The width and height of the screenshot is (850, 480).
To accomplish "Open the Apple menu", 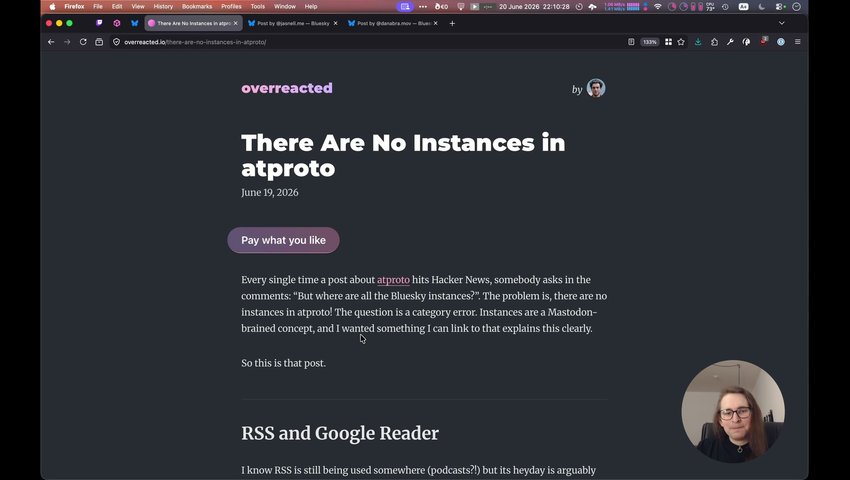I will [52, 7].
